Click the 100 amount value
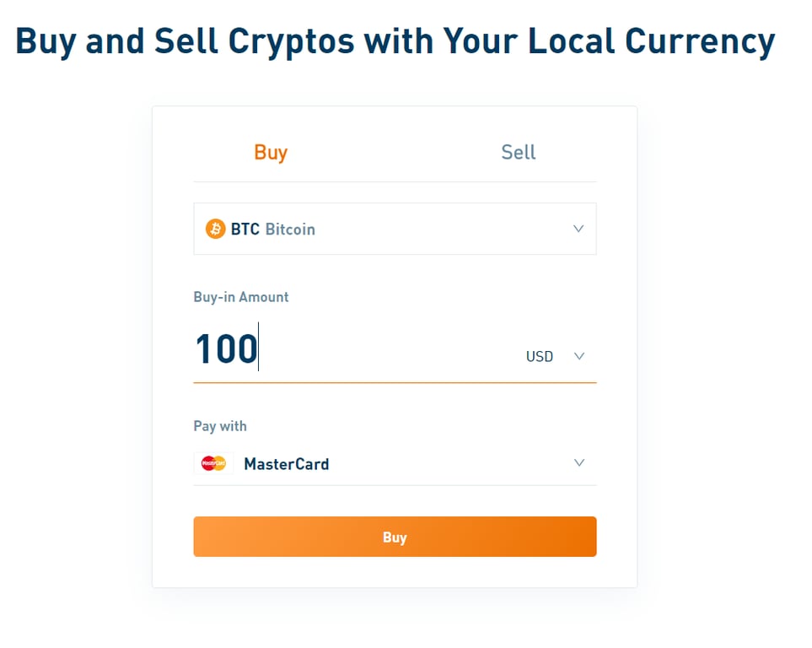This screenshot has width=812, height=648. point(226,349)
